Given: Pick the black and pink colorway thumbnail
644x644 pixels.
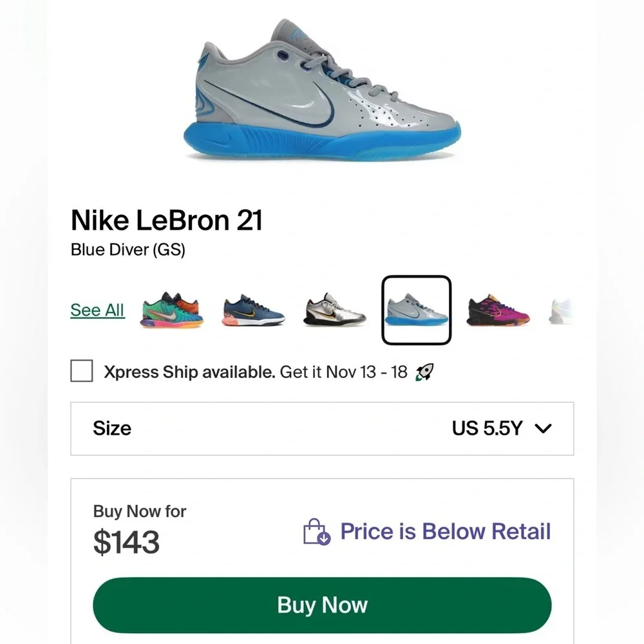Looking at the screenshot, I should point(498,310).
